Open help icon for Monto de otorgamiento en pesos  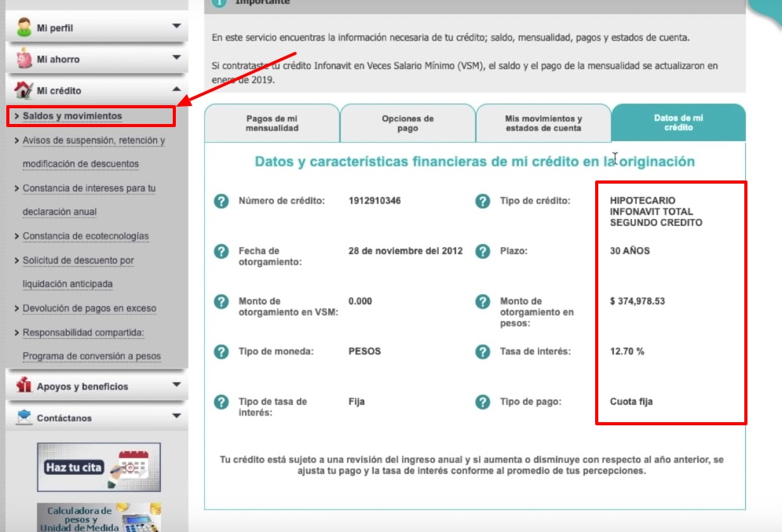[x=482, y=301]
